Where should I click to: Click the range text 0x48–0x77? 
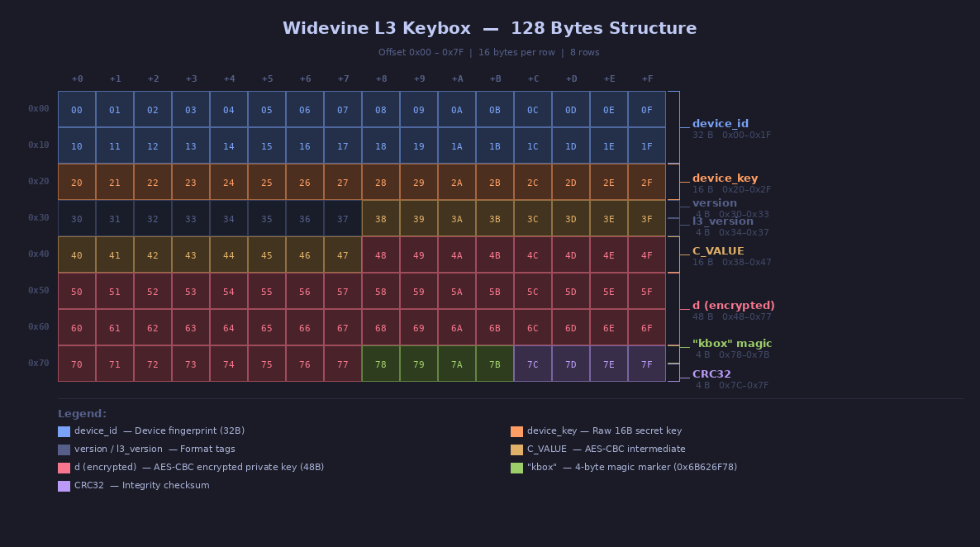746,317
